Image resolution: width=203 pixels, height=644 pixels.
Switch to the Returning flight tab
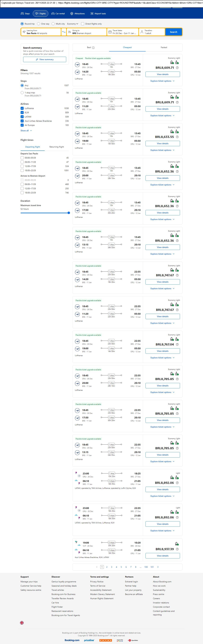pos(56,147)
